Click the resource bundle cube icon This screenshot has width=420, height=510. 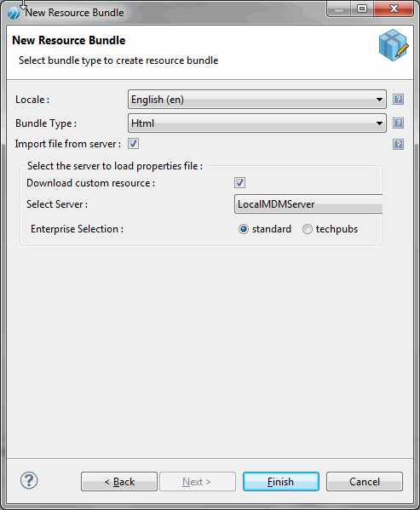394,45
